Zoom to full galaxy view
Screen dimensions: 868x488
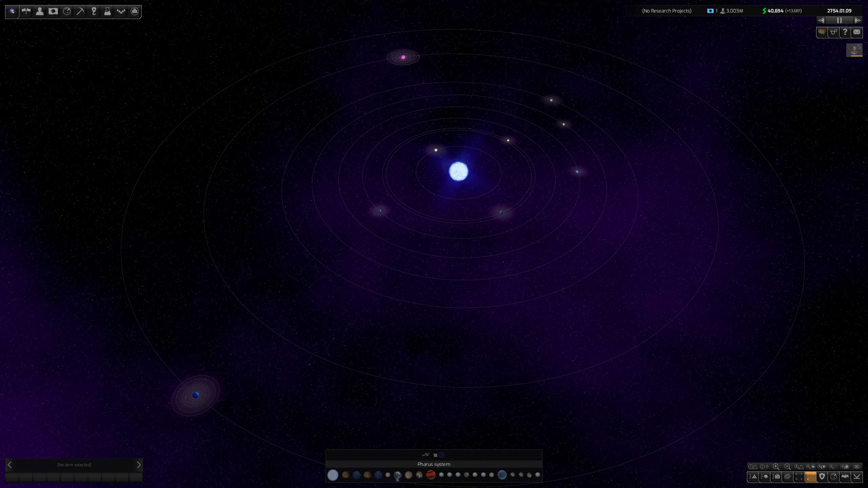tap(845, 467)
